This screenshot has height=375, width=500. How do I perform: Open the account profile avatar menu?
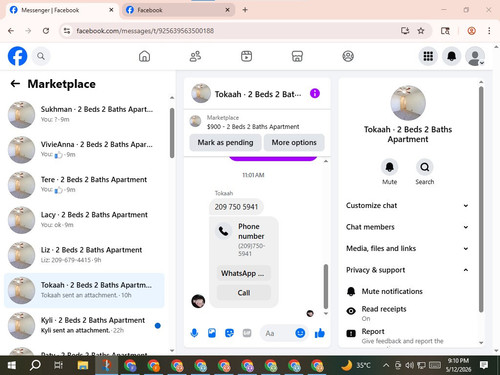(475, 56)
